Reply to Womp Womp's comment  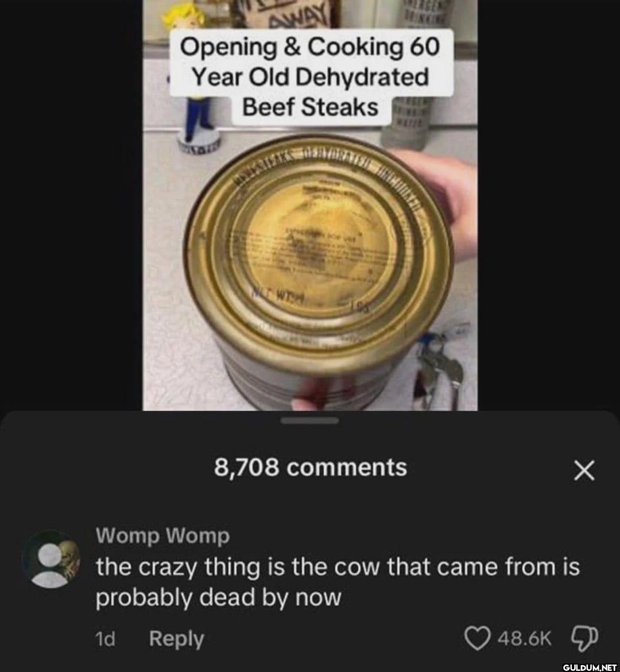[x=177, y=639]
